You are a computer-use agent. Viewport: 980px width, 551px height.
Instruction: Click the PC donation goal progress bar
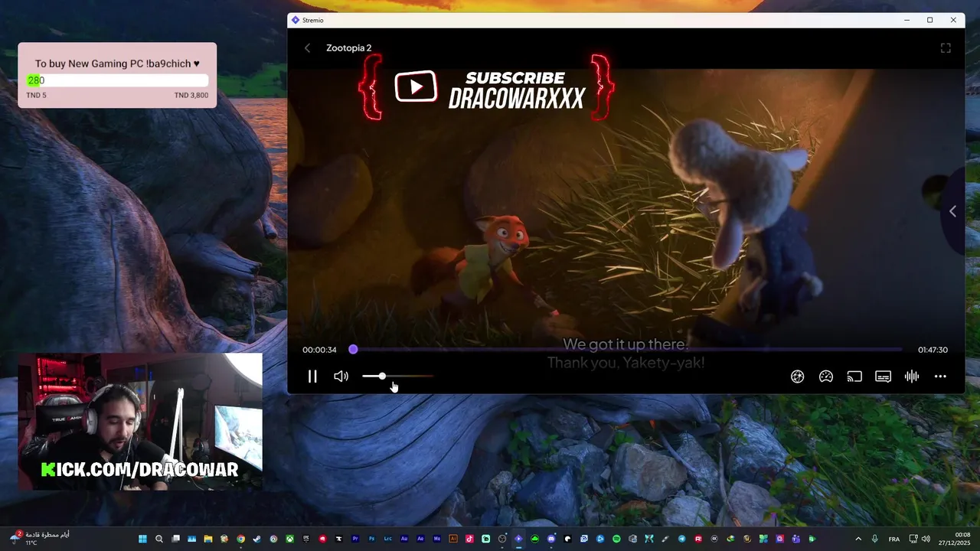pos(117,80)
